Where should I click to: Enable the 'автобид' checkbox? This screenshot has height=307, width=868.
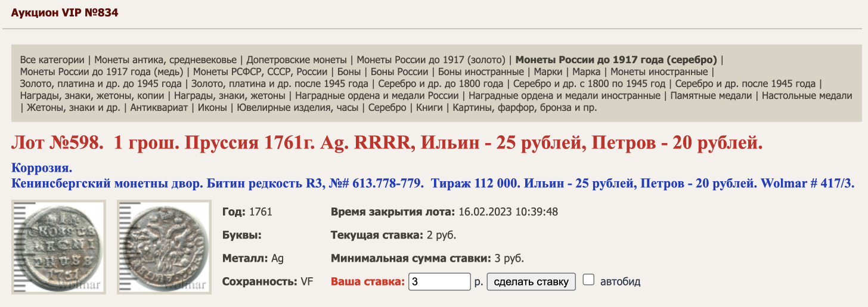point(588,280)
